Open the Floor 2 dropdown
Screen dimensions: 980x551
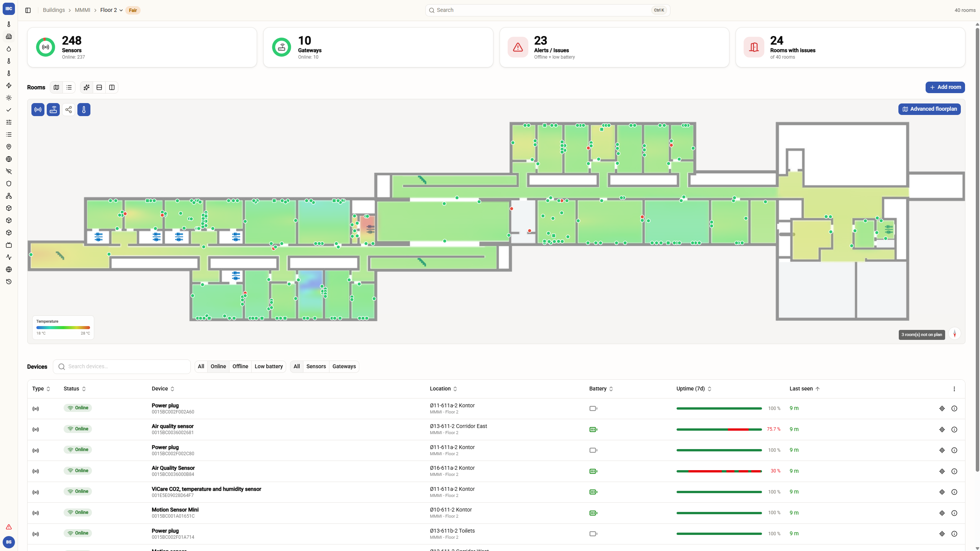point(111,10)
